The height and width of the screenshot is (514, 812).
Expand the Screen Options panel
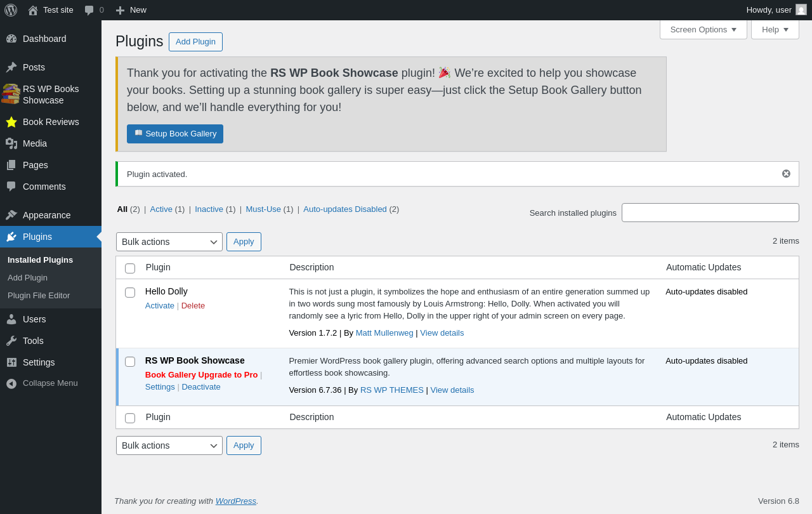[704, 29]
